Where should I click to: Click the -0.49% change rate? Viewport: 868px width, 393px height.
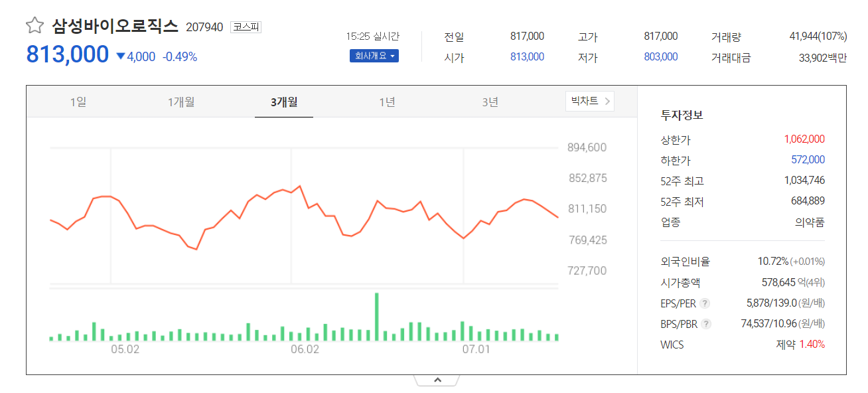coord(180,57)
